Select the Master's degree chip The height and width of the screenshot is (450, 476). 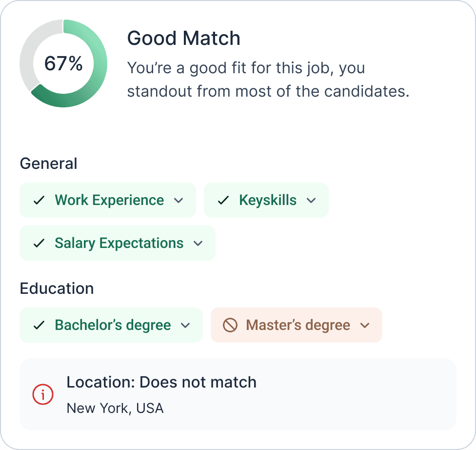[x=296, y=325]
